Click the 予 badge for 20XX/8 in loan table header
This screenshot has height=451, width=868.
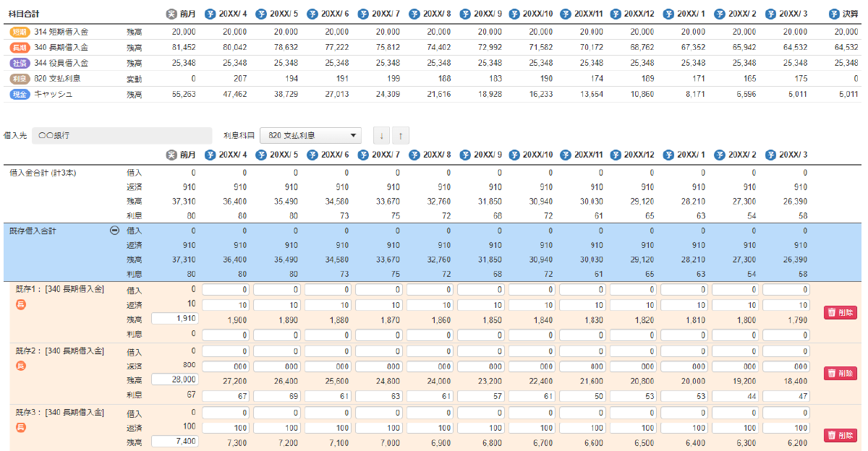click(x=414, y=155)
